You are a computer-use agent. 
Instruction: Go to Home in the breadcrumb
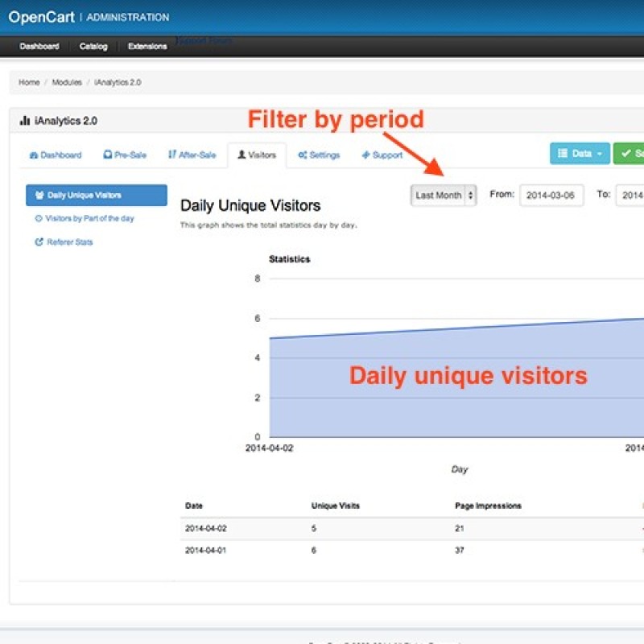coord(29,82)
